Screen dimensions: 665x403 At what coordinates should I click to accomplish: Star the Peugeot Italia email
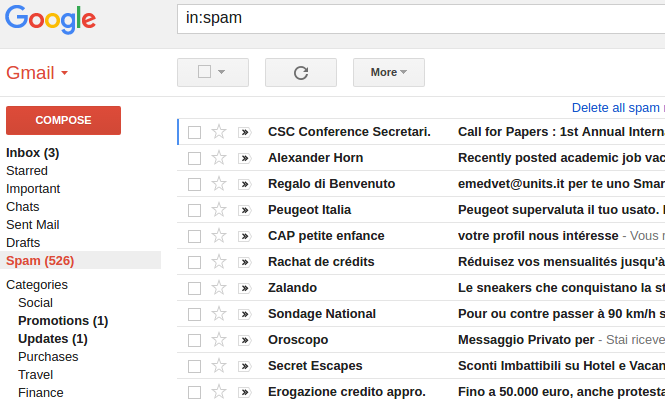click(219, 210)
